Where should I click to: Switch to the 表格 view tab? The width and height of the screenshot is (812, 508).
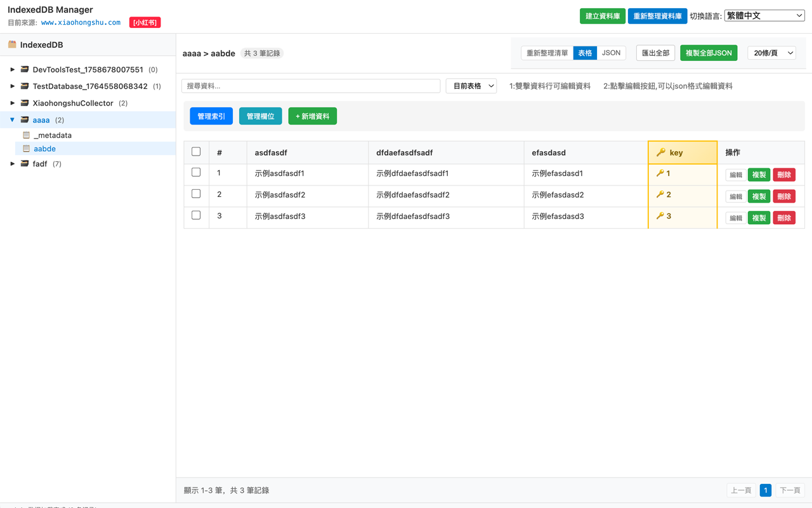point(585,53)
